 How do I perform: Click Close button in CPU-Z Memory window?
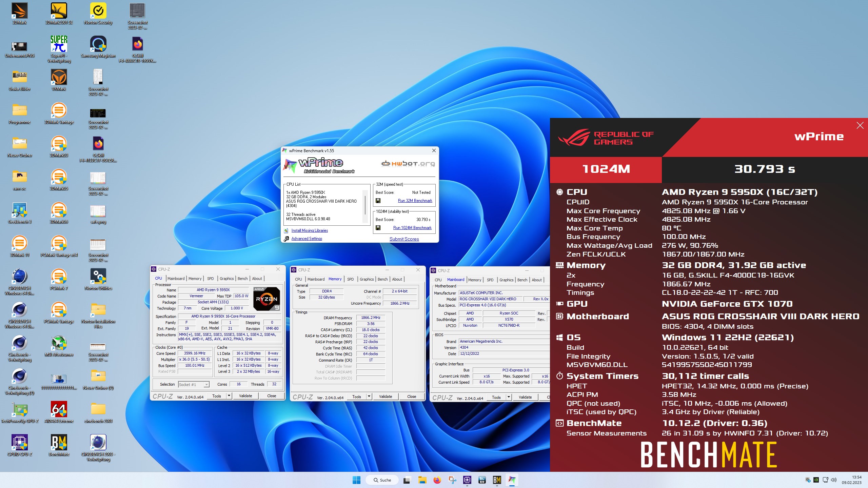coord(412,396)
